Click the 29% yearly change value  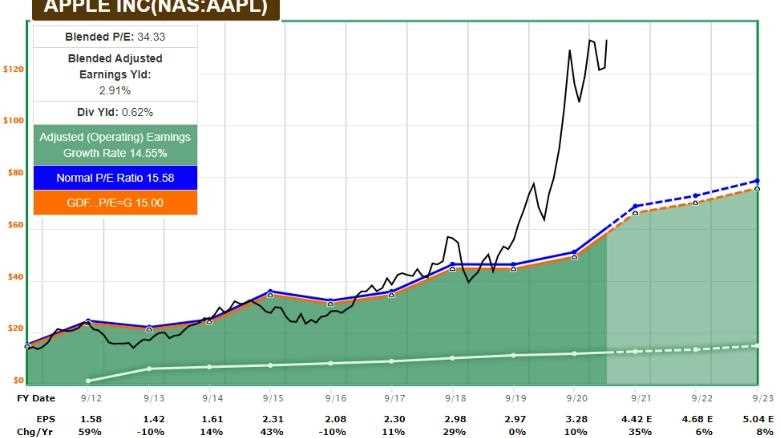click(x=454, y=432)
